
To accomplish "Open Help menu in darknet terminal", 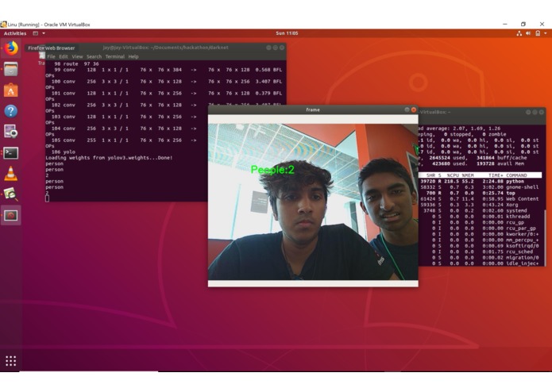I will (x=133, y=56).
